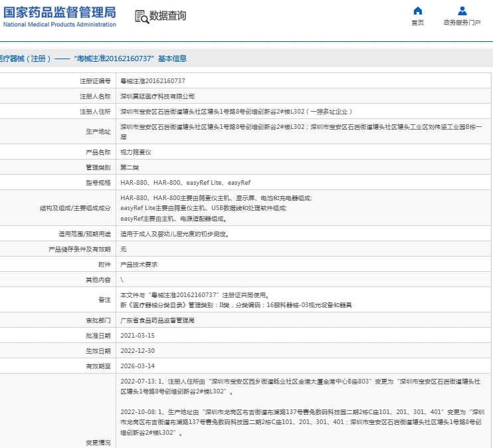Click registrant name 深圳莫廷医疗科技有限公司

[157, 96]
